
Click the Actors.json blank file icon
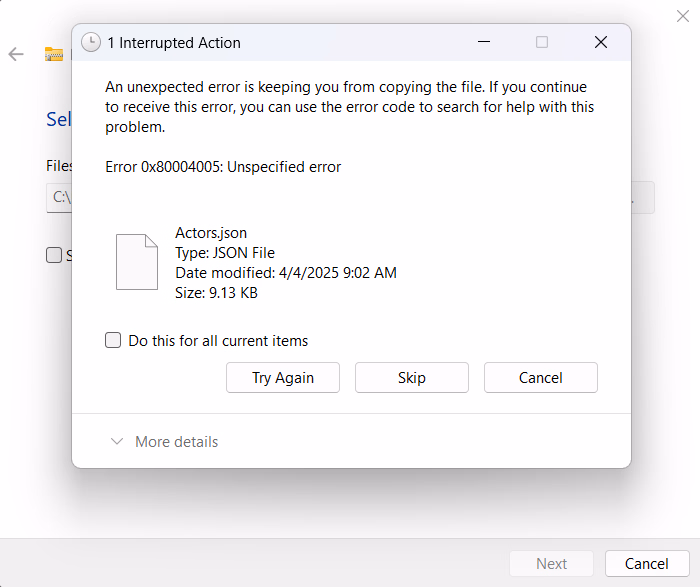pyautogui.click(x=137, y=262)
